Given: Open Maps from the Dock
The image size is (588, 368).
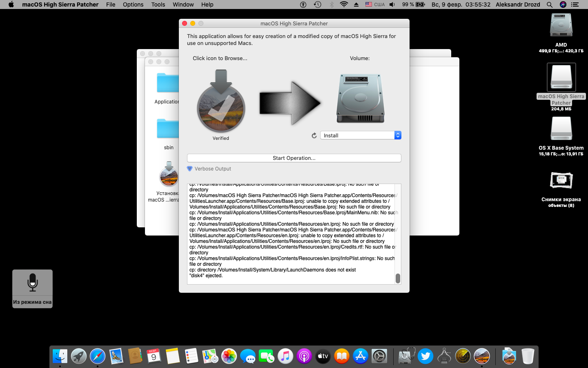Looking at the screenshot, I should tap(210, 356).
